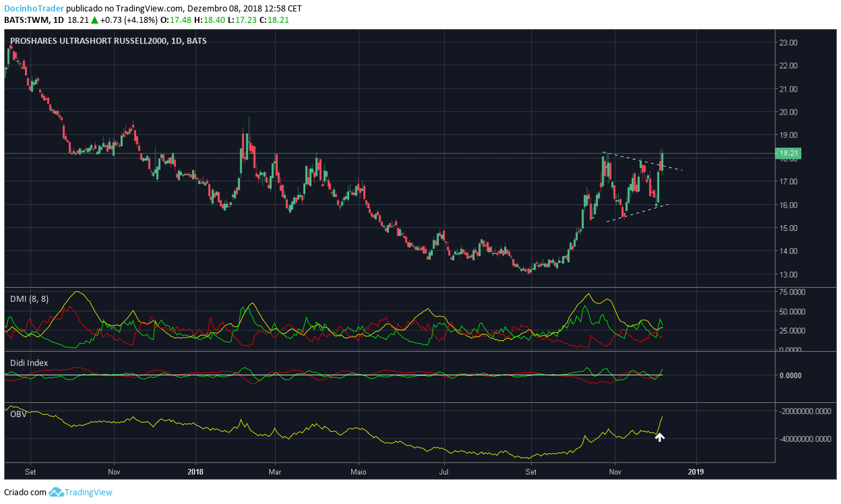Select the OBV indicator label
The width and height of the screenshot is (841, 504).
[18, 414]
